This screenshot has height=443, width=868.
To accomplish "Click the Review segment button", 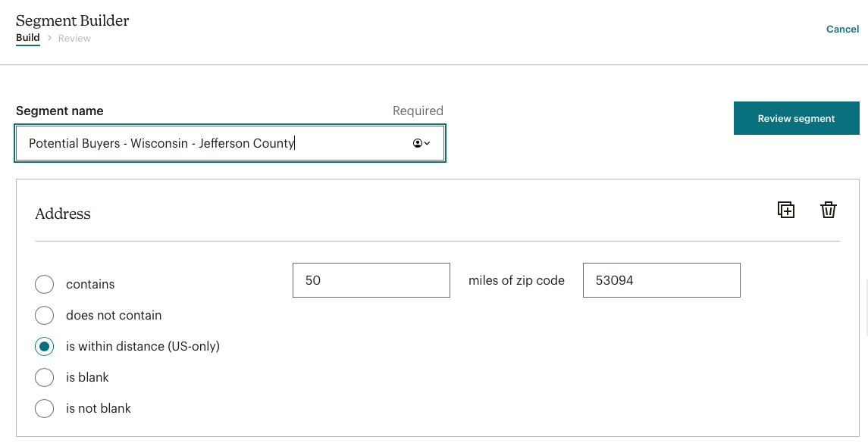I will coord(796,118).
